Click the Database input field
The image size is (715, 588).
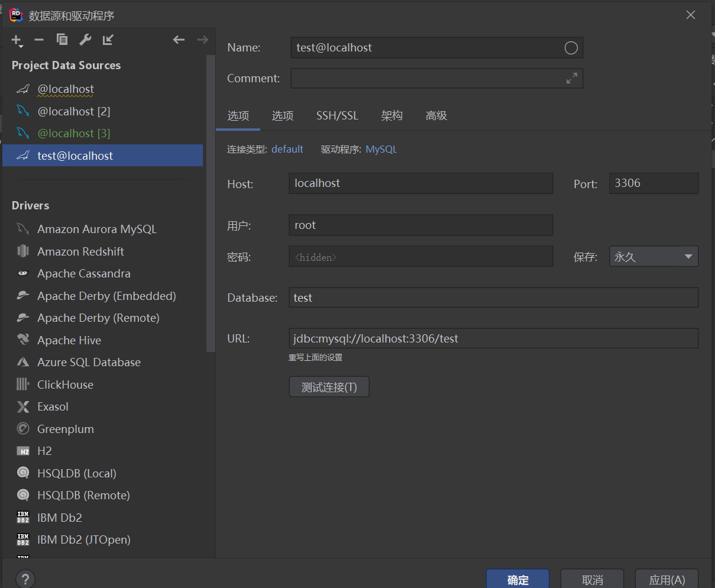tap(494, 298)
